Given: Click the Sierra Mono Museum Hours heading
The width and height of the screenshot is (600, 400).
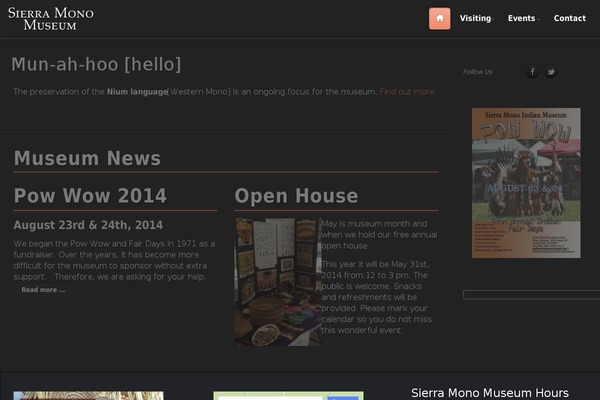Looking at the screenshot, I should pos(490,393).
